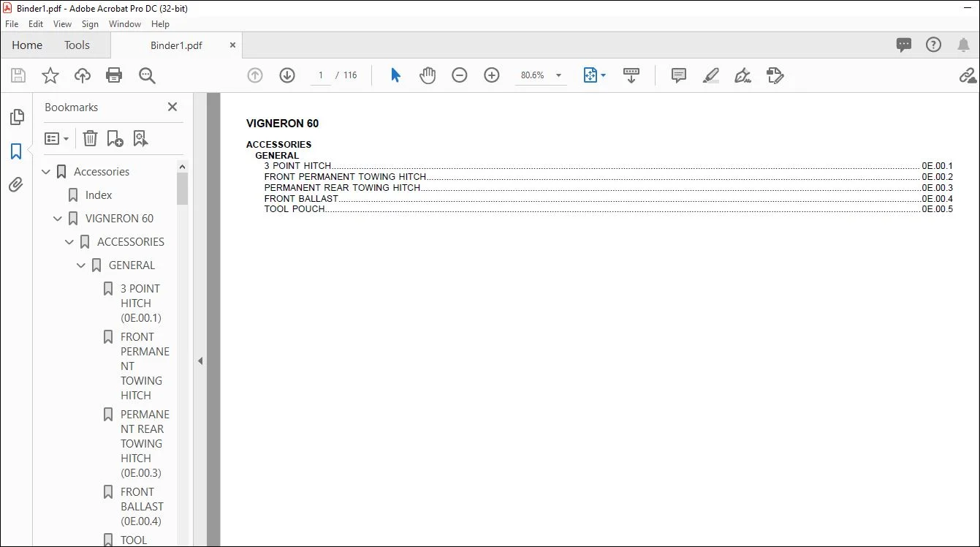Open the find text magnifier tool
This screenshot has width=980, height=547.
(147, 75)
